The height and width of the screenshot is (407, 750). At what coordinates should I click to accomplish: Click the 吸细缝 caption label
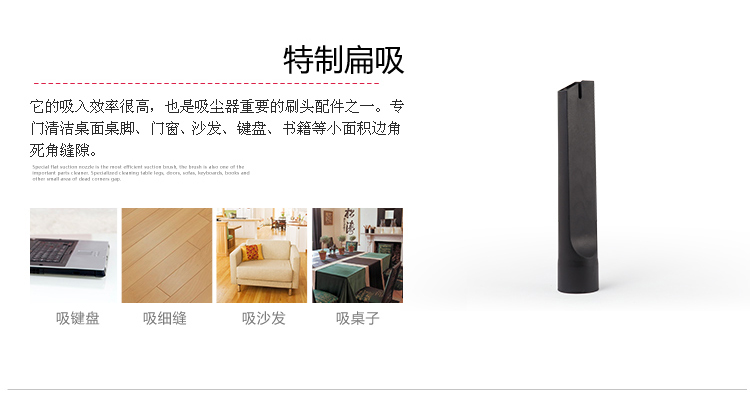(165, 318)
